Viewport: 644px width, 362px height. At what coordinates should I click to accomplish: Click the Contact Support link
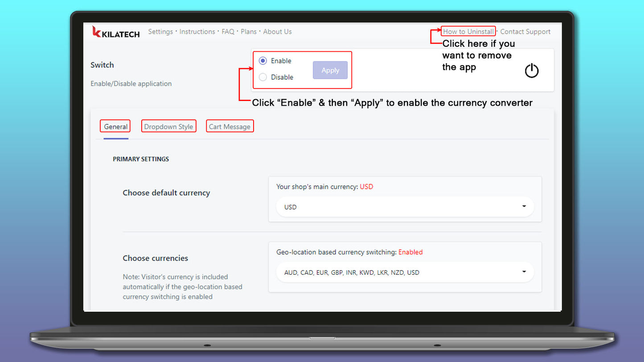525,32
